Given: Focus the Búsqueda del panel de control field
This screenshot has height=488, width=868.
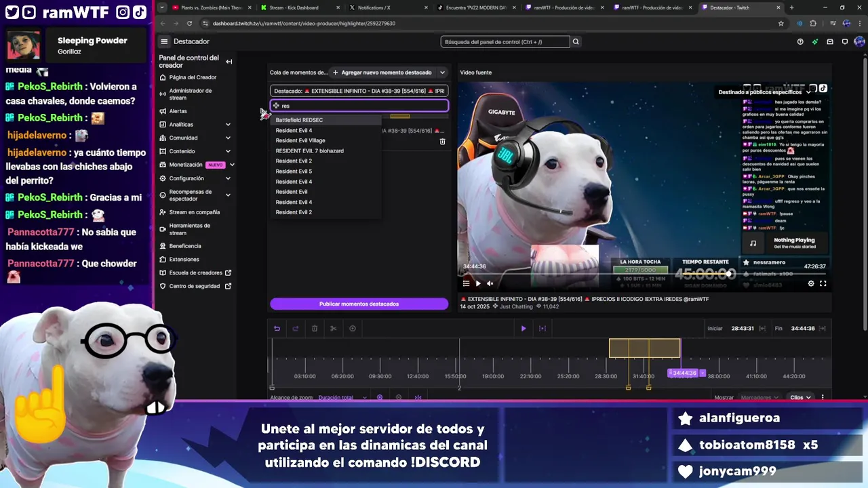Looking at the screenshot, I should [505, 42].
